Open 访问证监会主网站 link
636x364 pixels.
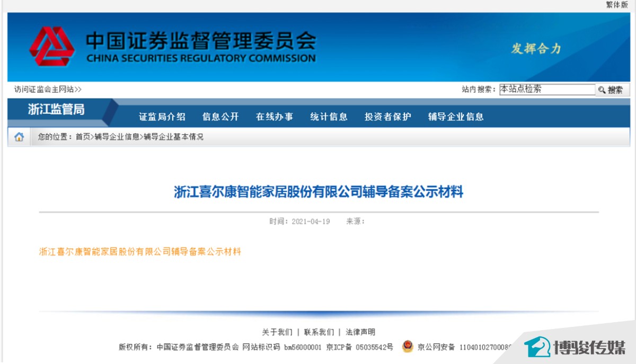pyautogui.click(x=48, y=90)
